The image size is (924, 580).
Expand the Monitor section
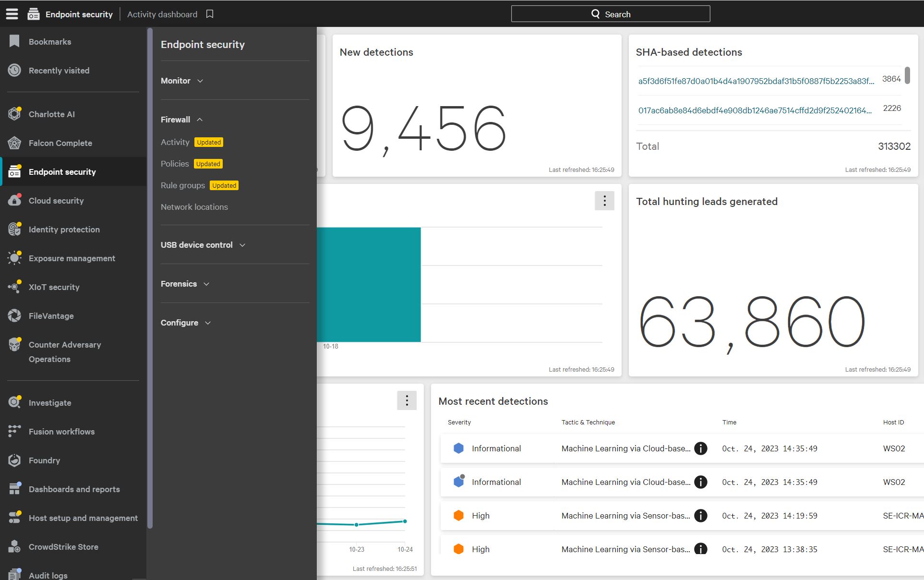pos(182,81)
